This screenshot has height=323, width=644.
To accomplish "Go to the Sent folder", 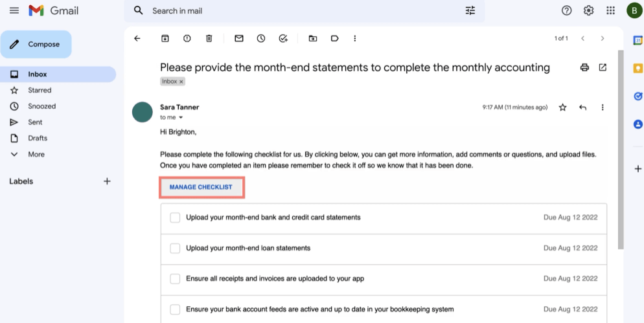I will (35, 122).
